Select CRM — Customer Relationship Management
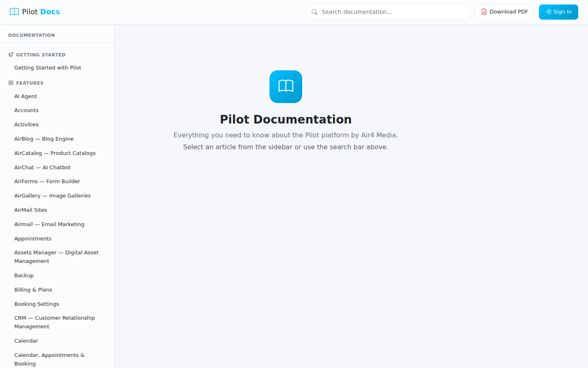The width and height of the screenshot is (588, 368). coord(54,322)
